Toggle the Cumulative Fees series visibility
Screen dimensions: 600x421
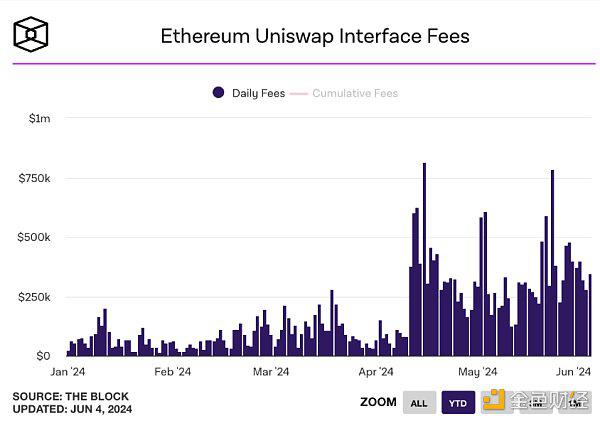[355, 93]
